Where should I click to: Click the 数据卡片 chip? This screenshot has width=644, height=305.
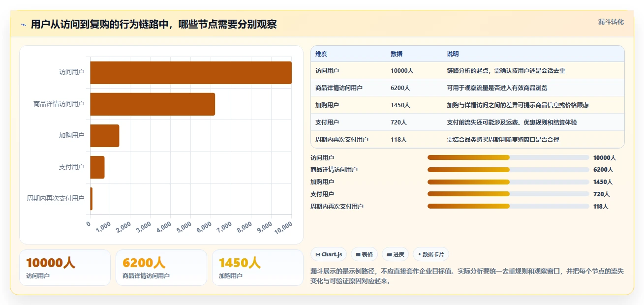coord(431,254)
